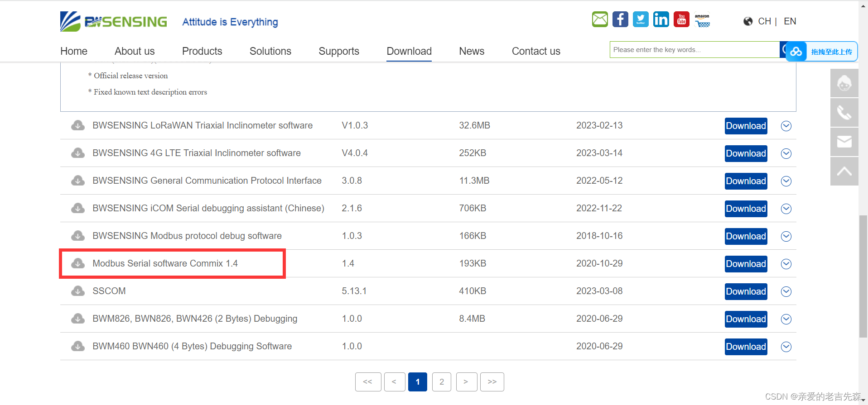Open the customer service agent sidebar icon

844,83
